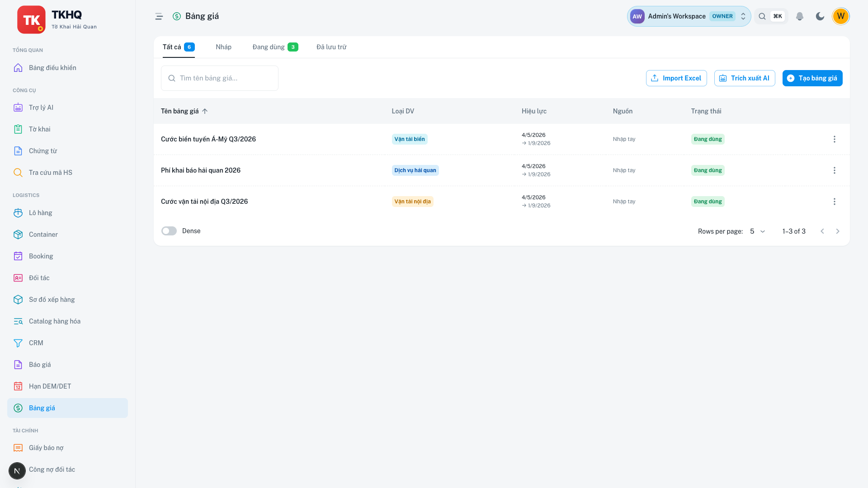Click the Trạng thái column header

click(x=706, y=111)
